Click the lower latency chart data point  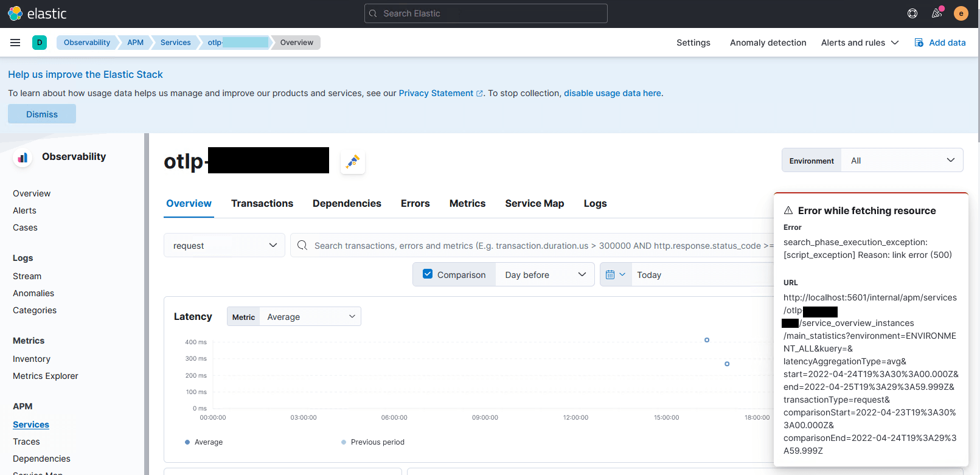point(727,364)
